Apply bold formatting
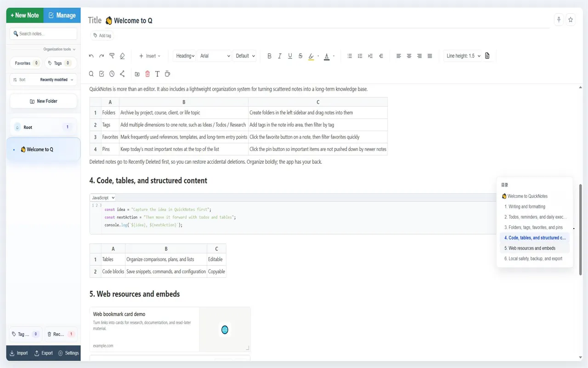The height and width of the screenshot is (368, 588). coord(269,56)
